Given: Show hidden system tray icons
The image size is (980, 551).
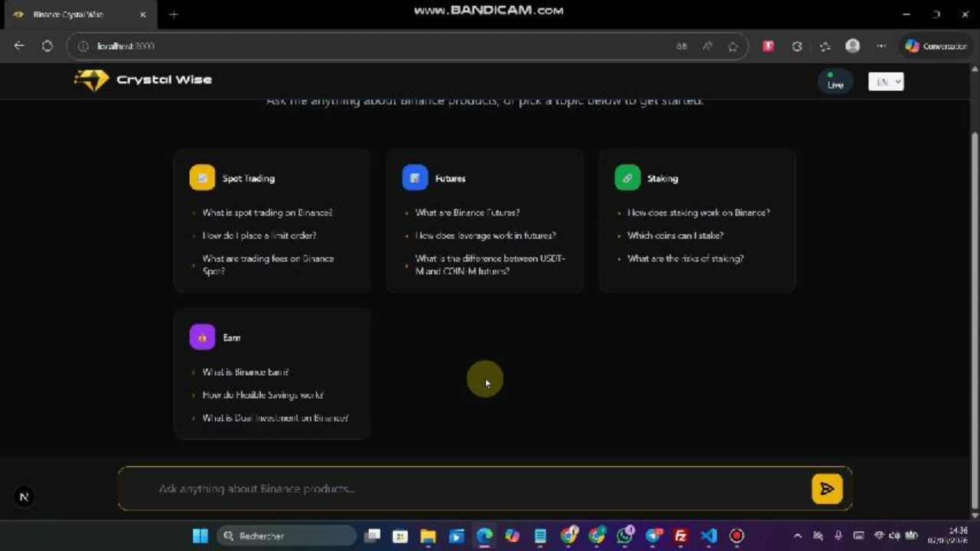Looking at the screenshot, I should 798,536.
